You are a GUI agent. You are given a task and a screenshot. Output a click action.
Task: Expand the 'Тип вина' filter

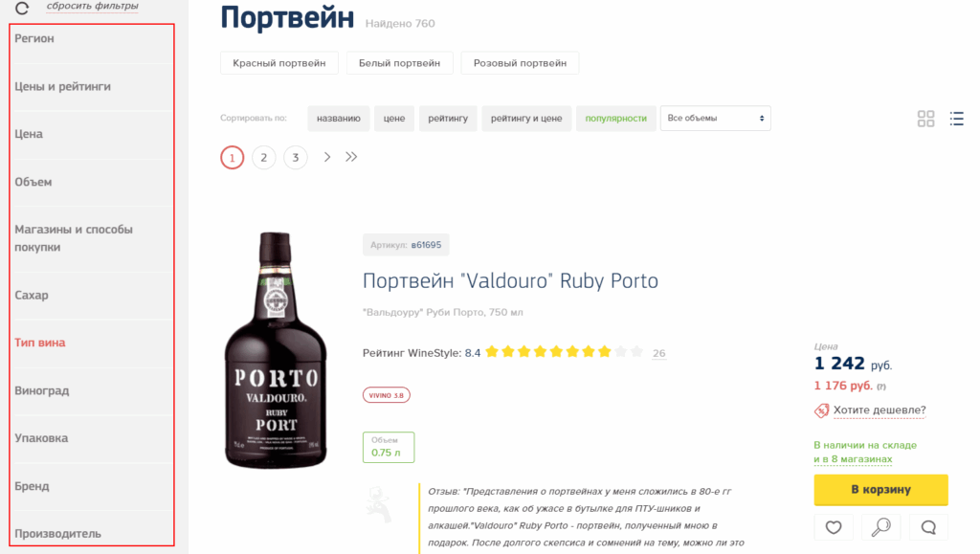(93, 343)
